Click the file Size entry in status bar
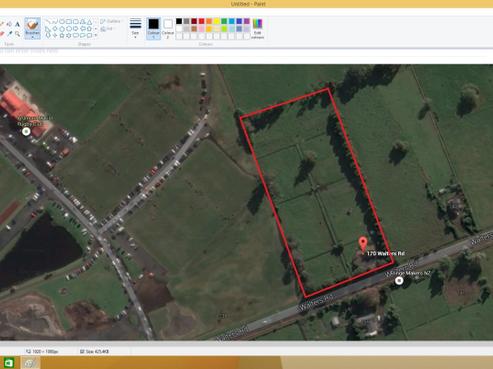 [95, 351]
